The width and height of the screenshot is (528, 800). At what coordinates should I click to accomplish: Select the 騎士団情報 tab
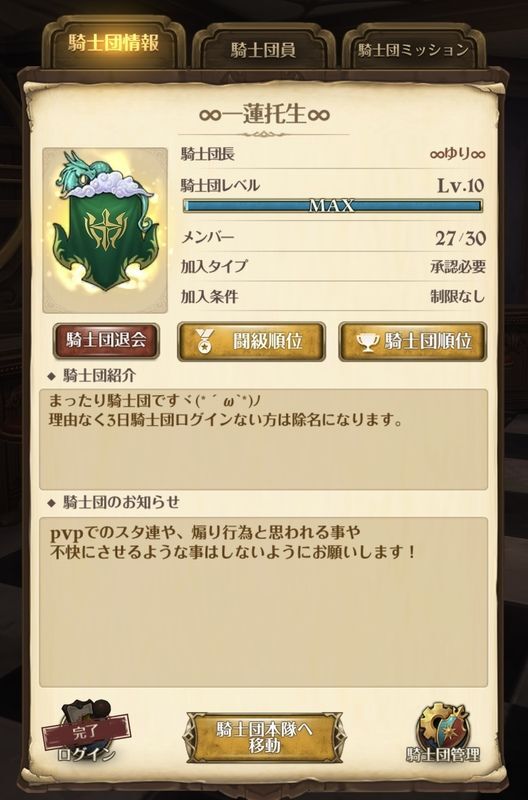(x=113, y=43)
